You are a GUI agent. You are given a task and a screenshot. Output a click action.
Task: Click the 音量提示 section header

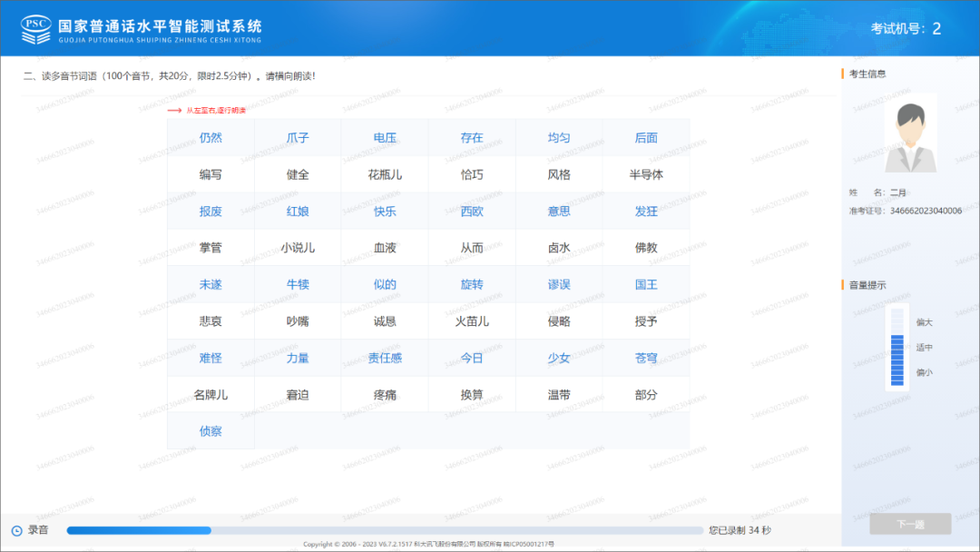pos(869,283)
